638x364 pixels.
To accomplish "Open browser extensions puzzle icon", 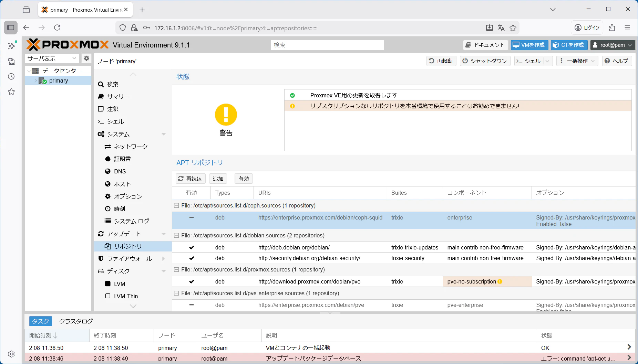I will click(612, 28).
